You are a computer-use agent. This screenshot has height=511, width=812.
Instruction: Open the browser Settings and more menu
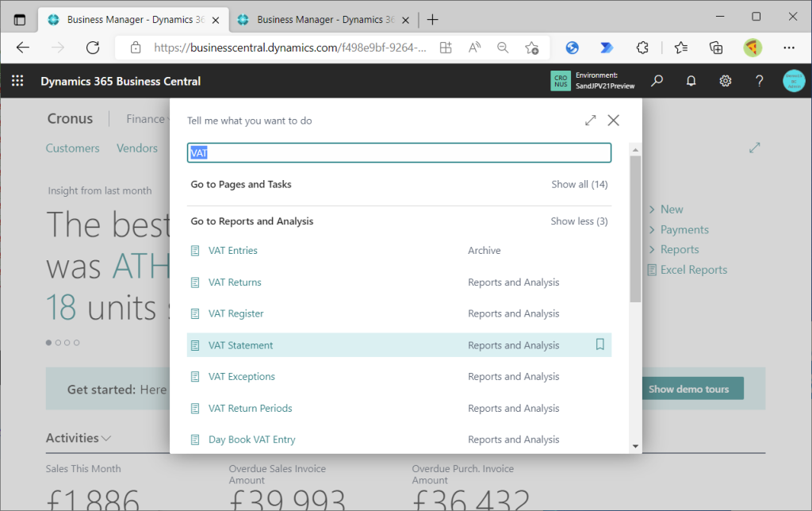(789, 48)
